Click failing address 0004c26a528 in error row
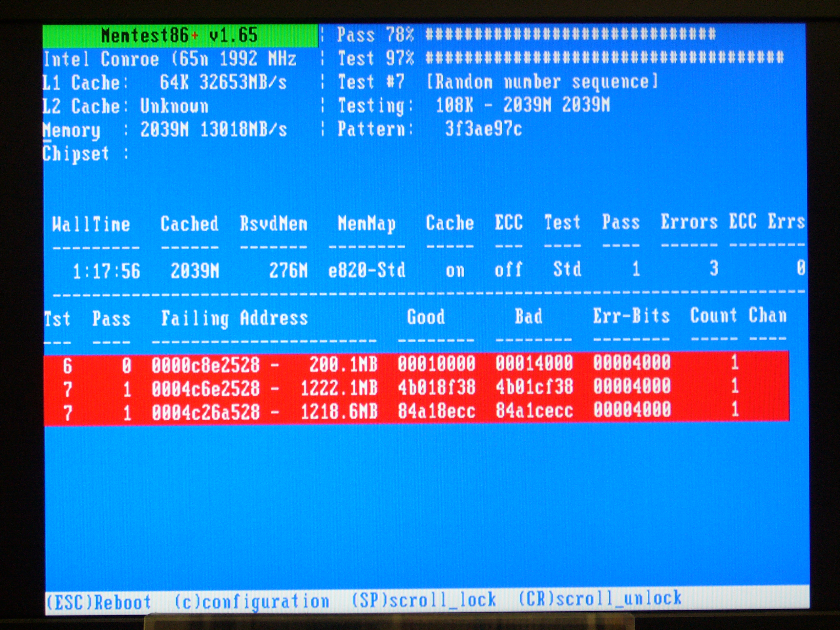Image resolution: width=840 pixels, height=630 pixels. point(205,412)
